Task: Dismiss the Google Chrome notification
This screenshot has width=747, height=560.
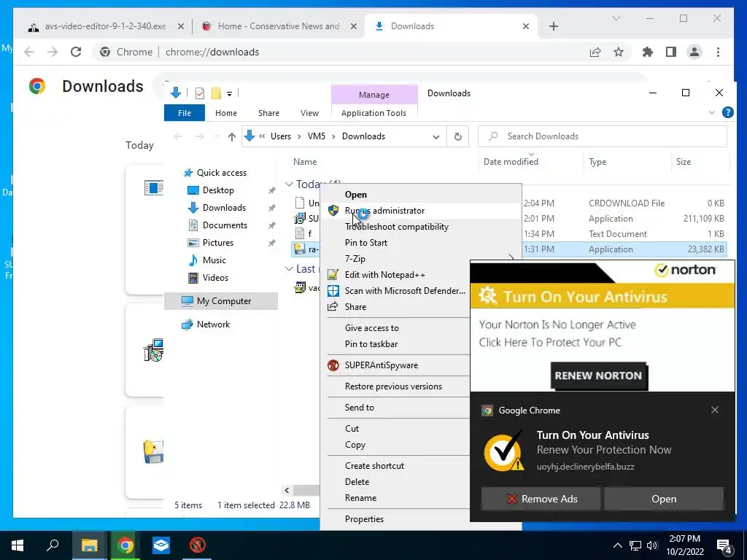Action: 715,410
